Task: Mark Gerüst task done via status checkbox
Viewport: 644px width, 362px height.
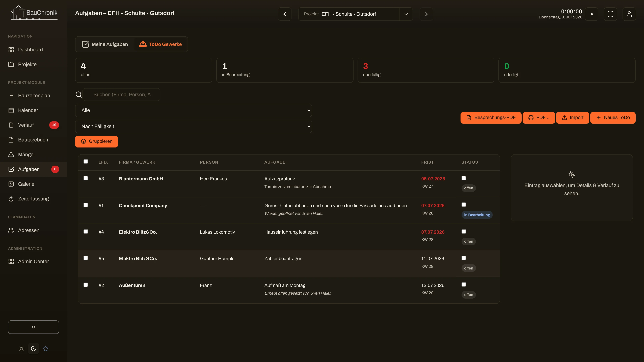Action: pos(464,205)
